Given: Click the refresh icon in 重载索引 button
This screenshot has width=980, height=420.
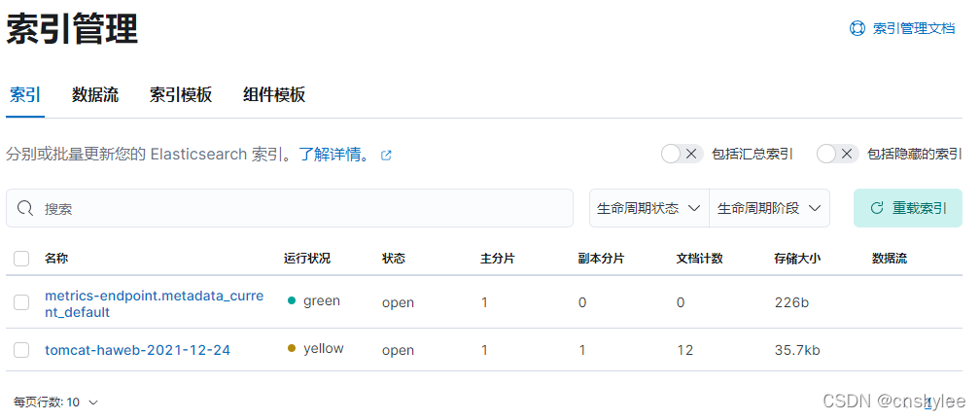Looking at the screenshot, I should click(877, 208).
